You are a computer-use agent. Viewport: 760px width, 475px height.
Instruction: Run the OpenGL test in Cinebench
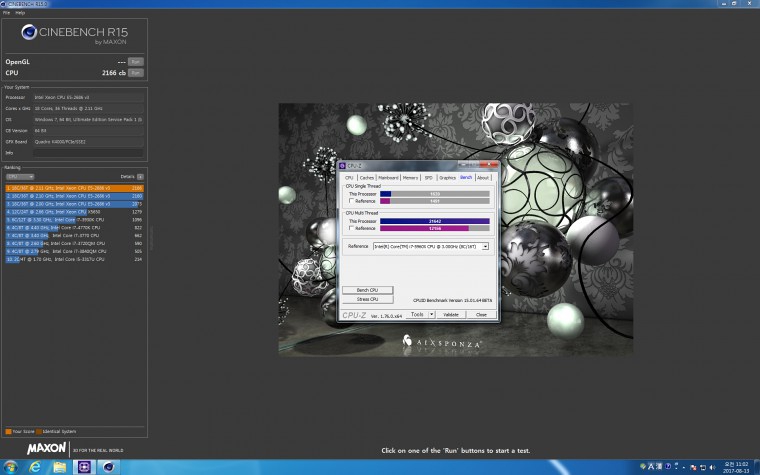135,62
